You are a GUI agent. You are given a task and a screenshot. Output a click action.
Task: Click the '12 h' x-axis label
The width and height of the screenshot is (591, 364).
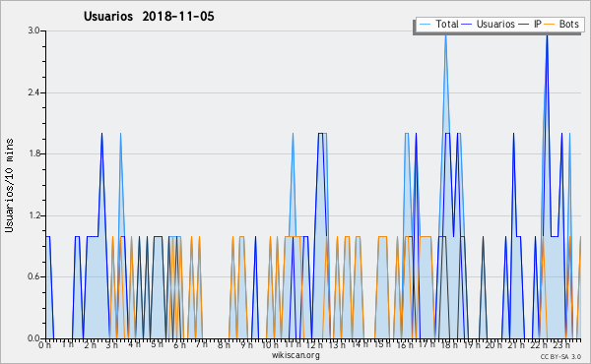tap(314, 344)
